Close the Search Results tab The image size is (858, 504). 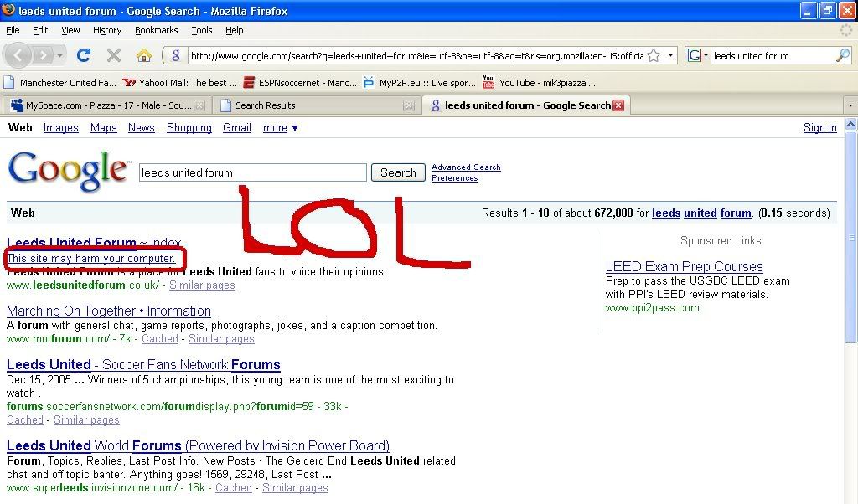pos(408,105)
